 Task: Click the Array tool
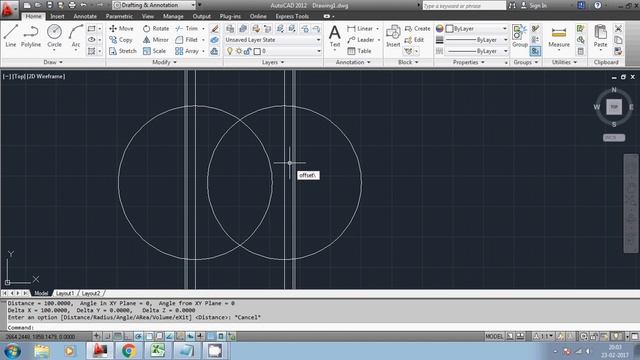tap(187, 51)
